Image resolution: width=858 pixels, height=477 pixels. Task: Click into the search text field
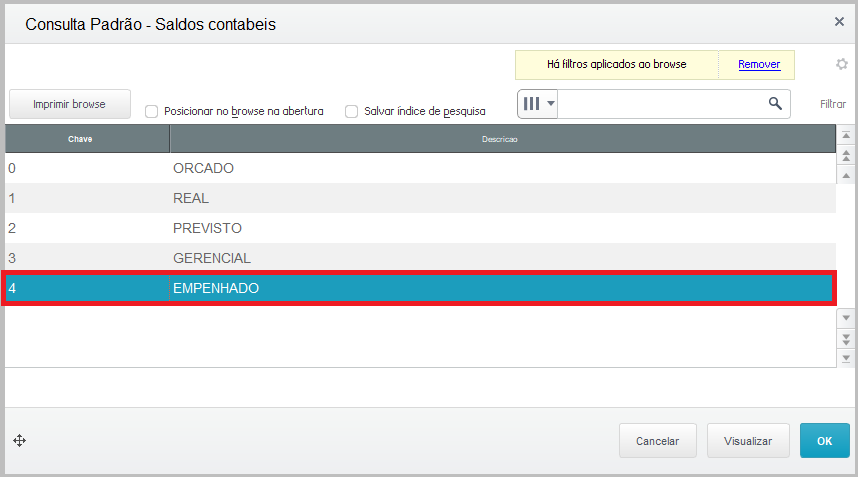point(660,104)
